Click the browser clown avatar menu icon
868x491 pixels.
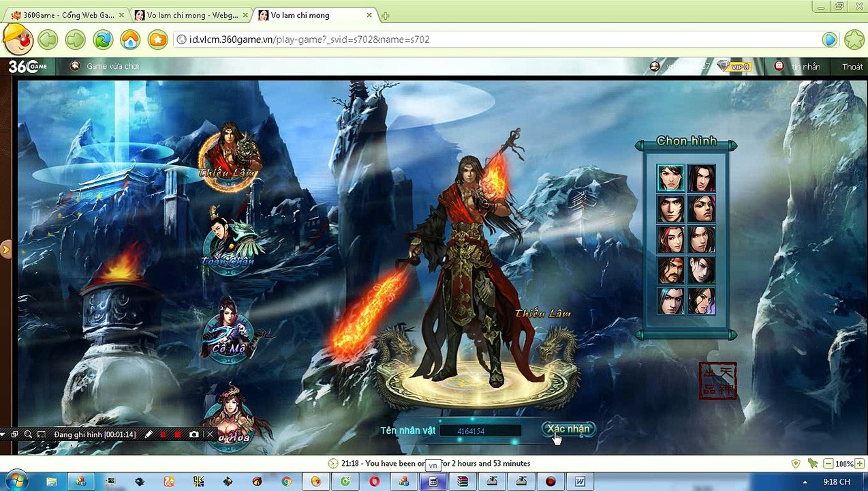[x=16, y=40]
